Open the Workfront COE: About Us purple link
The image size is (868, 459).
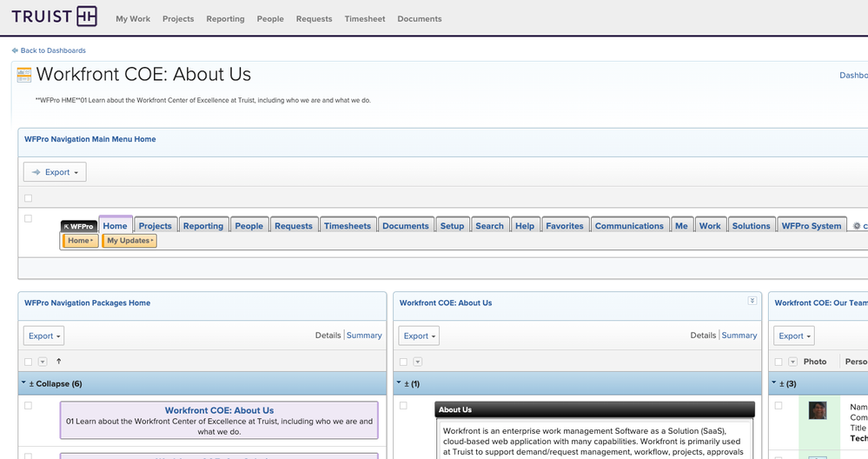click(x=219, y=410)
